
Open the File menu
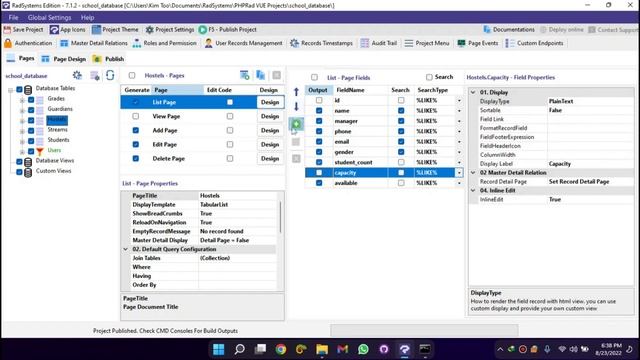pos(13,18)
